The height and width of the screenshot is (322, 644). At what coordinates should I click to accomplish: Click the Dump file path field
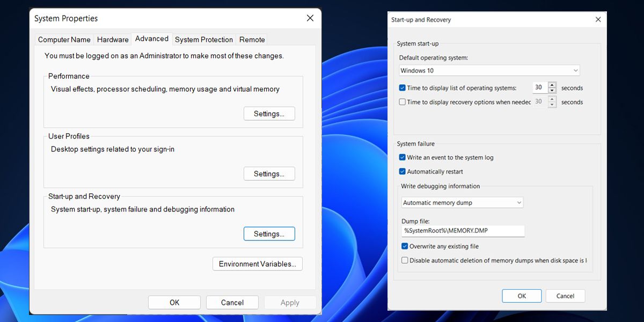(463, 231)
